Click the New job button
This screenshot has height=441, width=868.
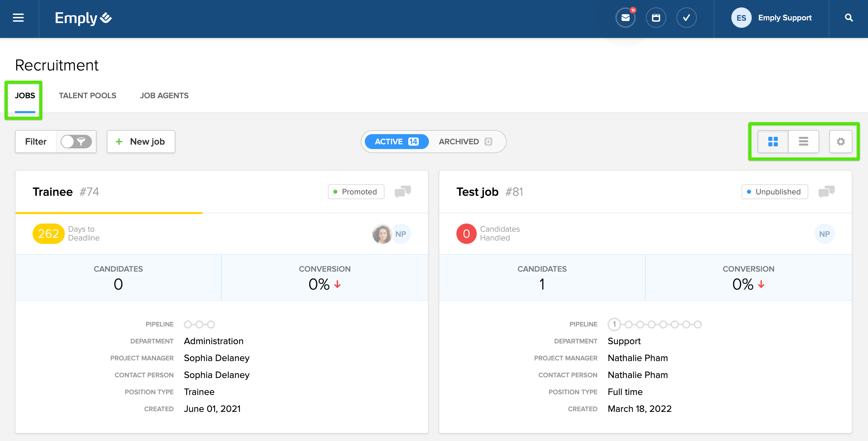[141, 142]
